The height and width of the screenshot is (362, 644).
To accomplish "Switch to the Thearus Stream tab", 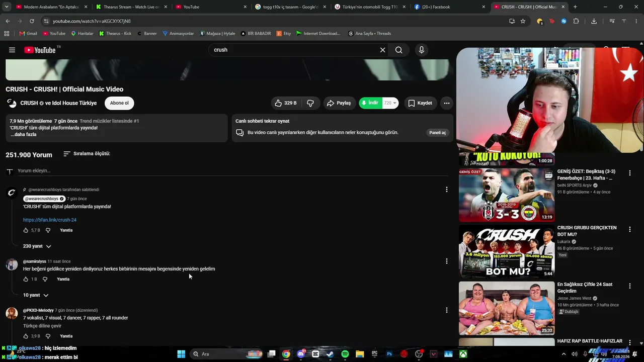I will click(x=131, y=7).
